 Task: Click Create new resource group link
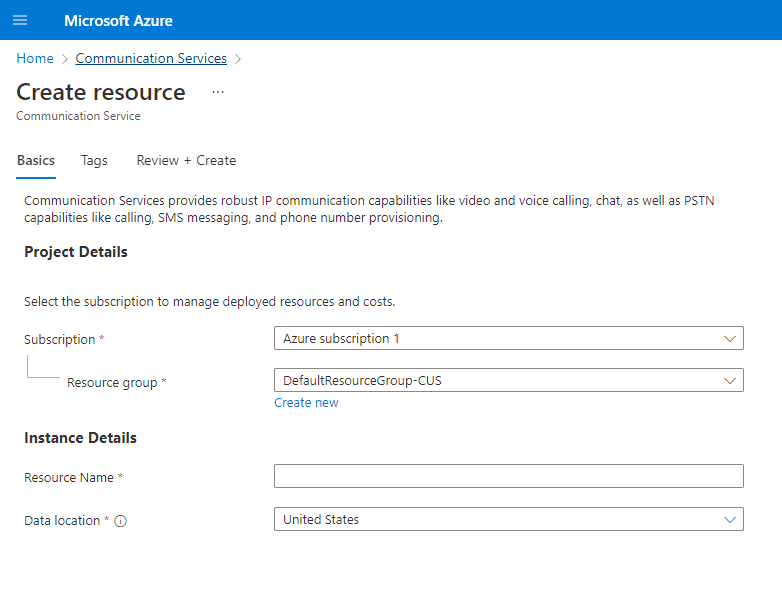tap(306, 402)
